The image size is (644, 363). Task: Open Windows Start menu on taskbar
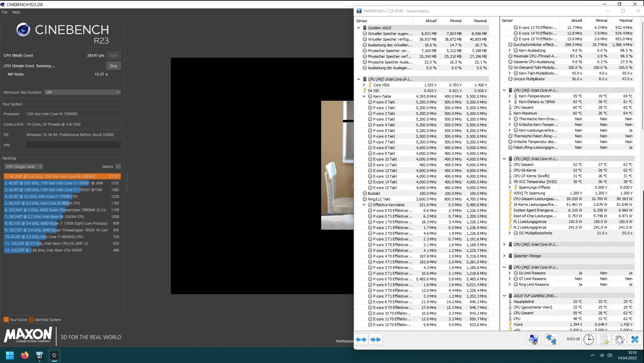pyautogui.click(x=10, y=355)
